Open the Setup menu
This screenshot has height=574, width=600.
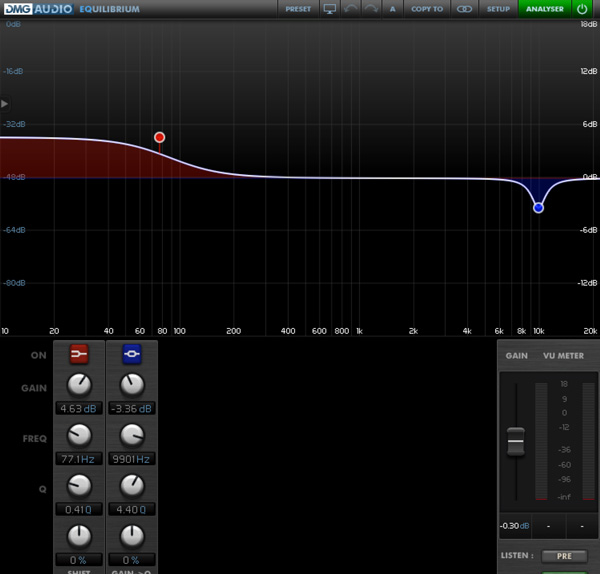[x=498, y=9]
